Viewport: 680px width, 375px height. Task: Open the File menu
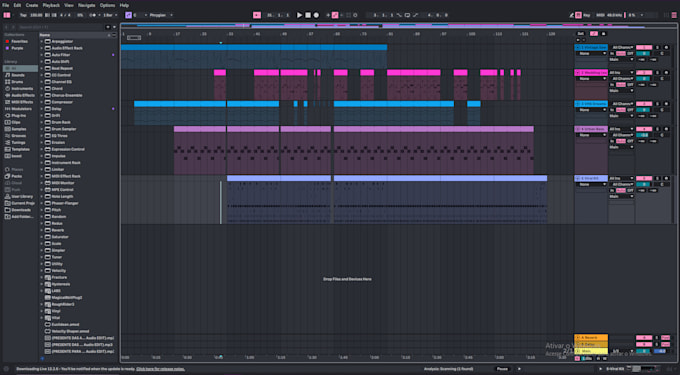(6, 5)
